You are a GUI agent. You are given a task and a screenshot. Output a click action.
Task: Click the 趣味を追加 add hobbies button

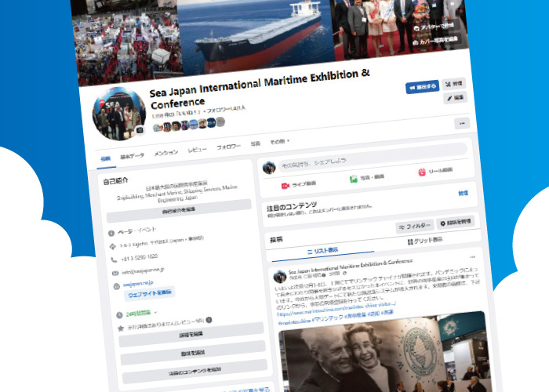point(193,353)
